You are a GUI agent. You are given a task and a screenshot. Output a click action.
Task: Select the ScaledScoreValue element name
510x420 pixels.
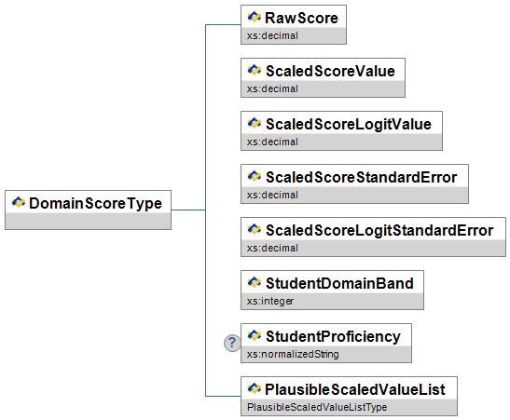click(x=330, y=71)
